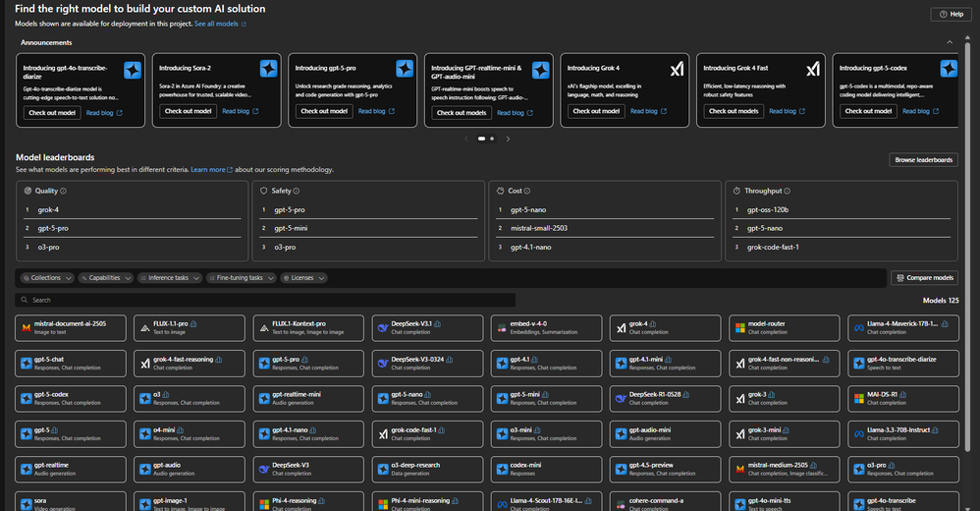Viewport: 980px width, 511px height.
Task: Click the search magnifier icon
Action: point(25,301)
